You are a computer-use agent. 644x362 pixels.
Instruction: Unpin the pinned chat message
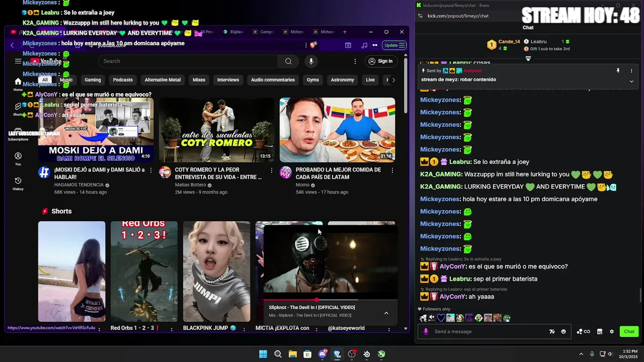tap(618, 71)
